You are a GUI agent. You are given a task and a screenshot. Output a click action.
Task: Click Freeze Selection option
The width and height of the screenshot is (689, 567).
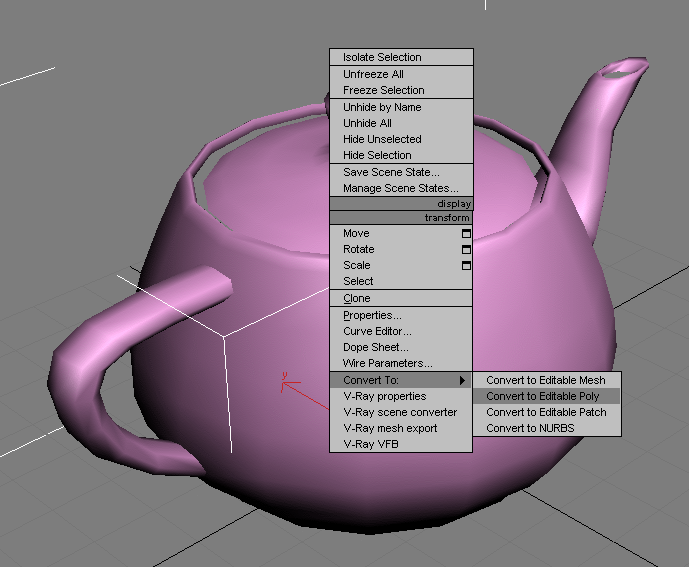point(401,90)
